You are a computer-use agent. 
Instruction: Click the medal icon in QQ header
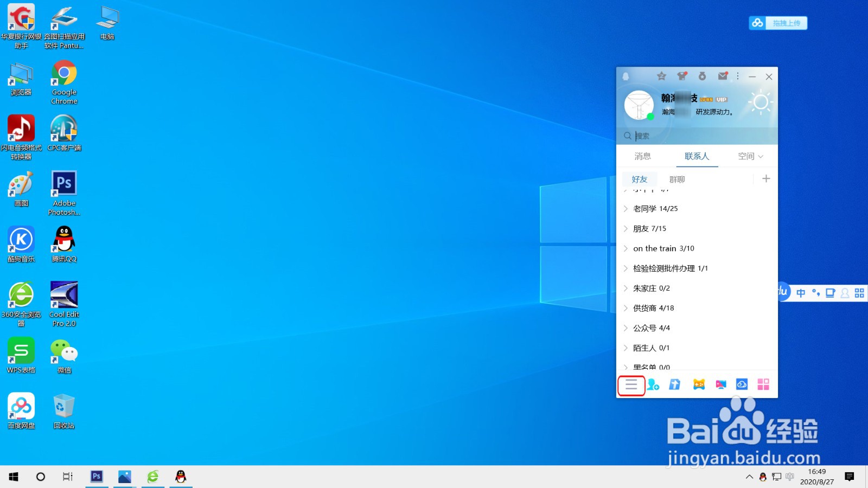click(702, 76)
